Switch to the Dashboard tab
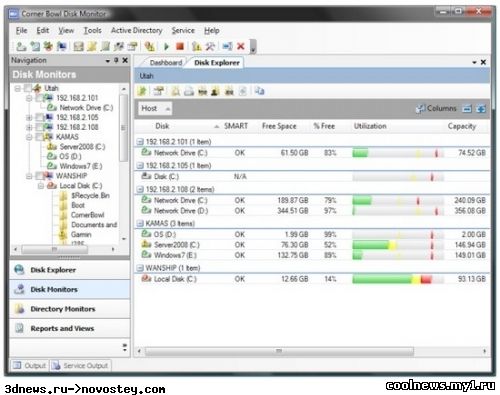The width and height of the screenshot is (500, 395). 166,63
